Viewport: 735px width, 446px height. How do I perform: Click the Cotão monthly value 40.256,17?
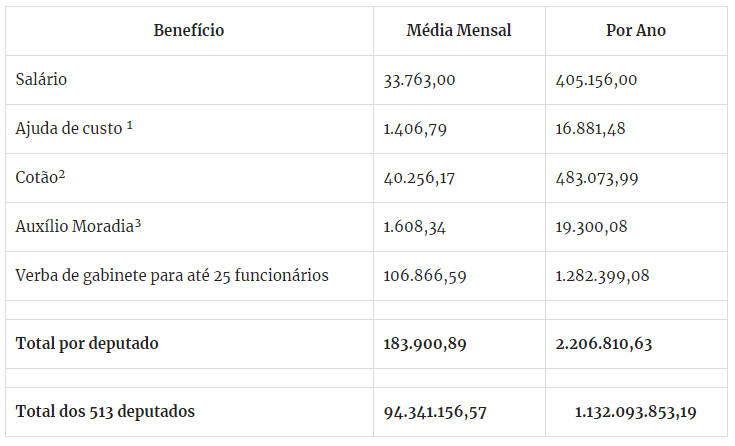coord(419,178)
